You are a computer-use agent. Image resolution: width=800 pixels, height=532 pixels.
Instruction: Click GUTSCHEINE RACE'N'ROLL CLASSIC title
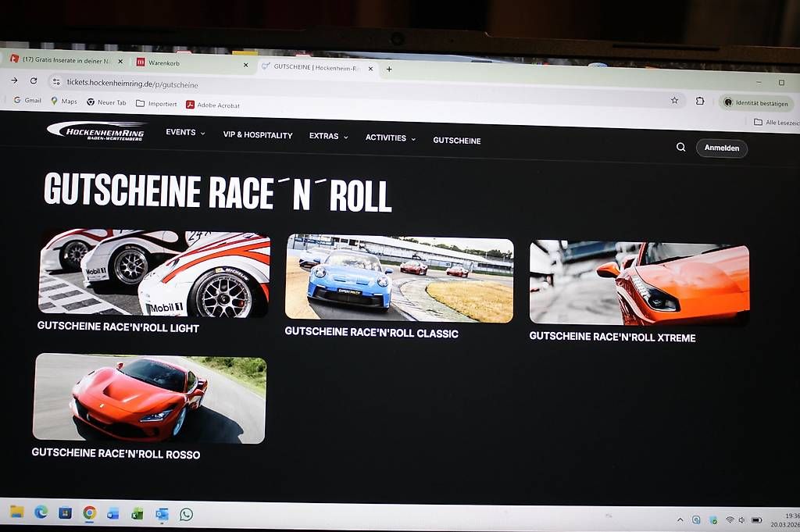371,332
